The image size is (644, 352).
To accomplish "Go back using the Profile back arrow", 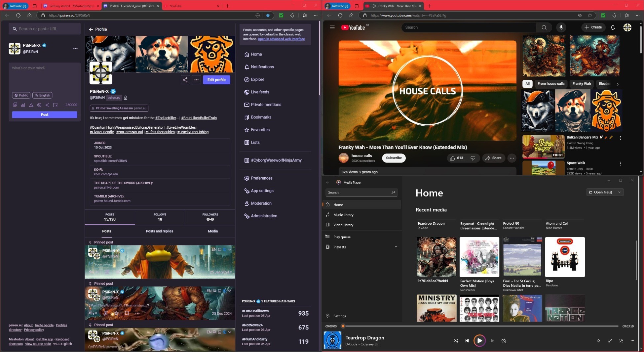I will tap(91, 29).
